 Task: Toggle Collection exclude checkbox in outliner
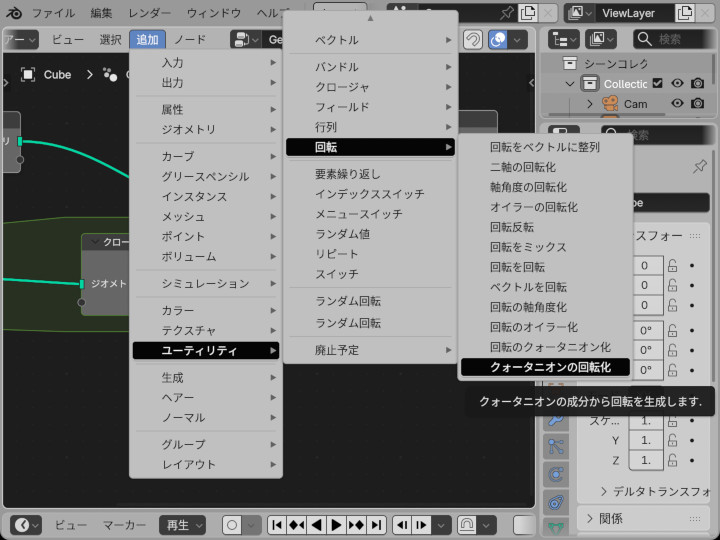click(x=658, y=84)
